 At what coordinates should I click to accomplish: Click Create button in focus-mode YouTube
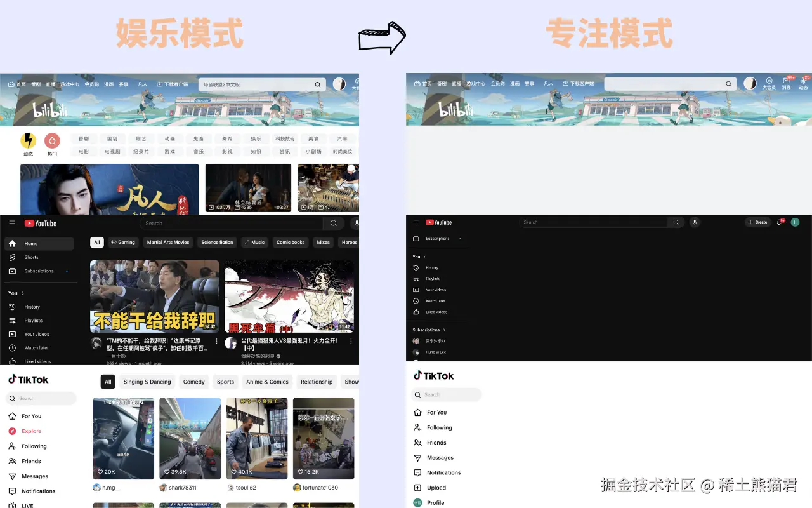tap(757, 222)
